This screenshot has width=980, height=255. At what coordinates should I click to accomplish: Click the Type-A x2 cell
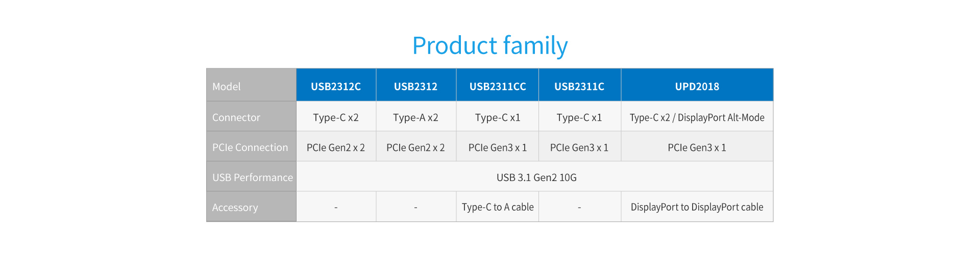coord(416,116)
